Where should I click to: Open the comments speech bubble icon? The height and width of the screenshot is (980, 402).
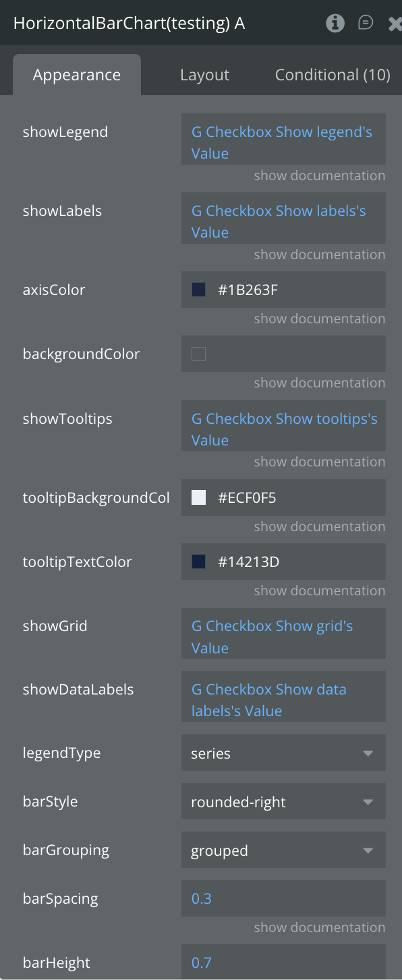365,24
